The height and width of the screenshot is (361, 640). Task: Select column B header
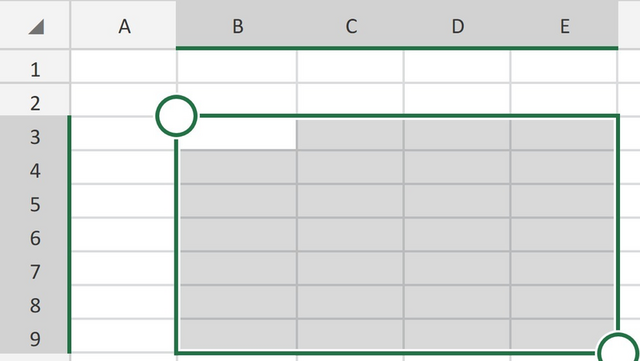[x=237, y=25]
